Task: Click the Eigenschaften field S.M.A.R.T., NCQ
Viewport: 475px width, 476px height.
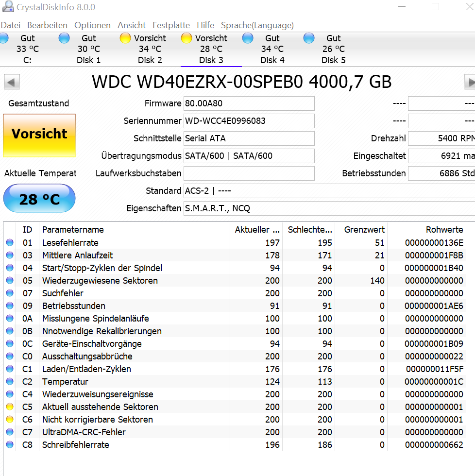Action: click(329, 208)
